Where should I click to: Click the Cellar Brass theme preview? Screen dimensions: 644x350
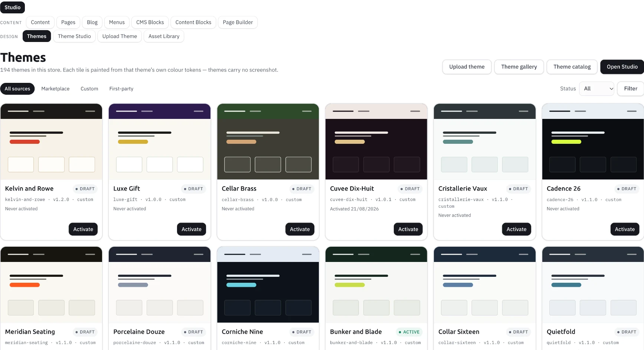pyautogui.click(x=268, y=142)
